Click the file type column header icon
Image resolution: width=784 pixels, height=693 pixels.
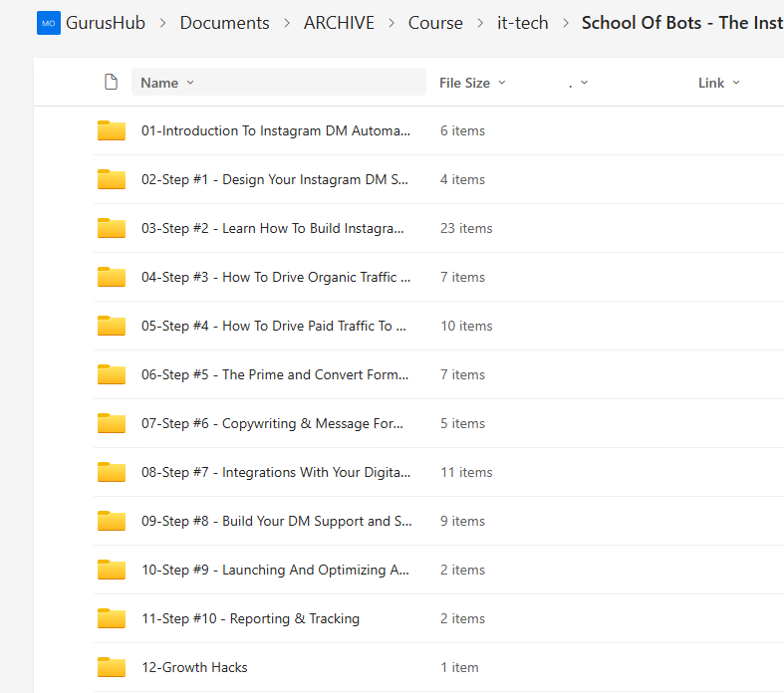pyautogui.click(x=112, y=83)
